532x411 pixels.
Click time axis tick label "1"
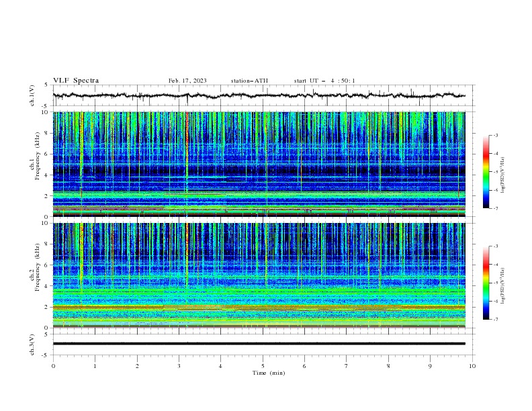pyautogui.click(x=95, y=366)
